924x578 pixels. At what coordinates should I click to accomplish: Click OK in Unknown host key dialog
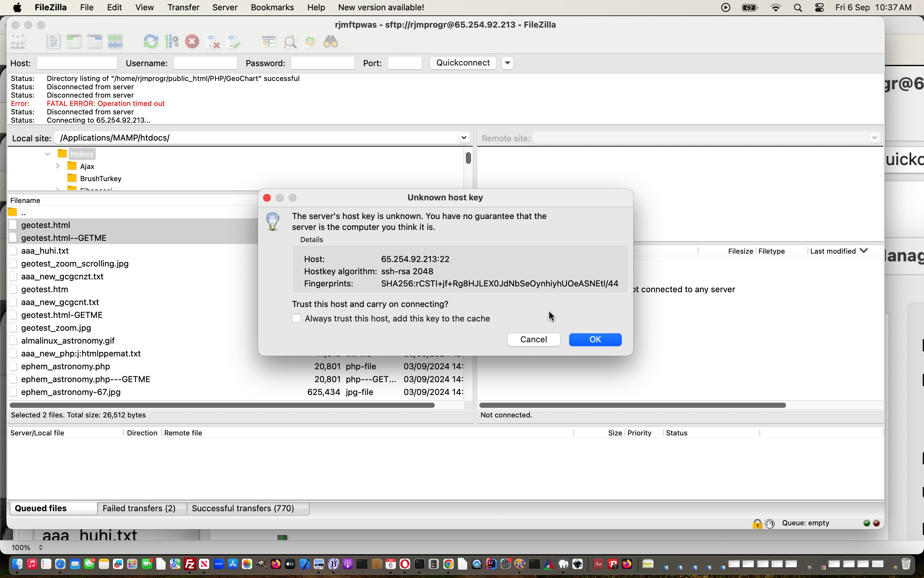pyautogui.click(x=595, y=339)
